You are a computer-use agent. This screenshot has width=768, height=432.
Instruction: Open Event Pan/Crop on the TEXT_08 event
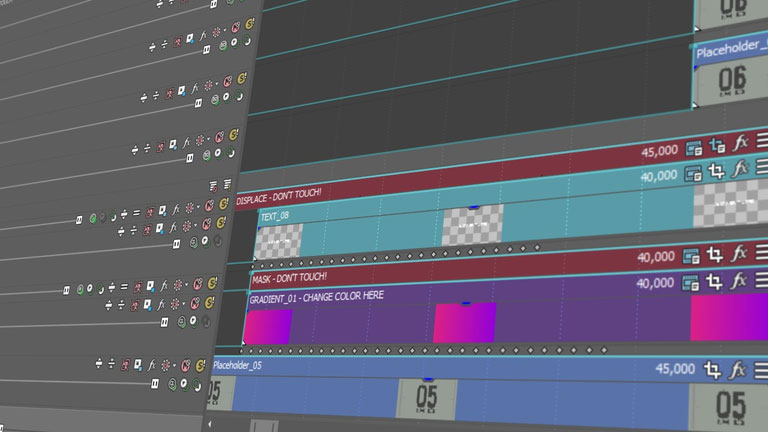click(x=716, y=171)
